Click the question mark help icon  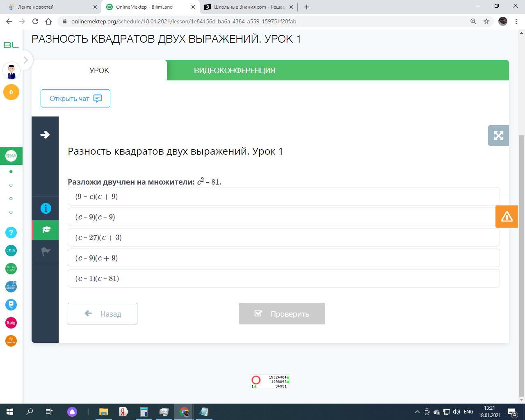pos(11,233)
